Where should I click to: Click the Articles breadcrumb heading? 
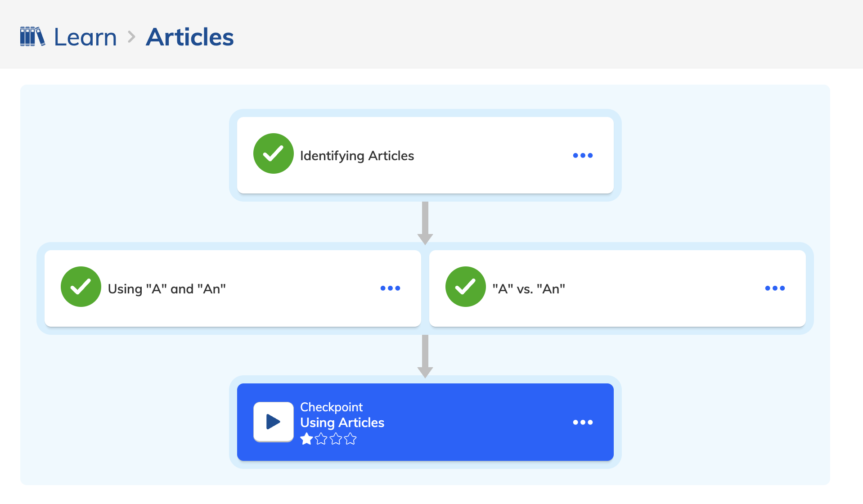pyautogui.click(x=190, y=37)
